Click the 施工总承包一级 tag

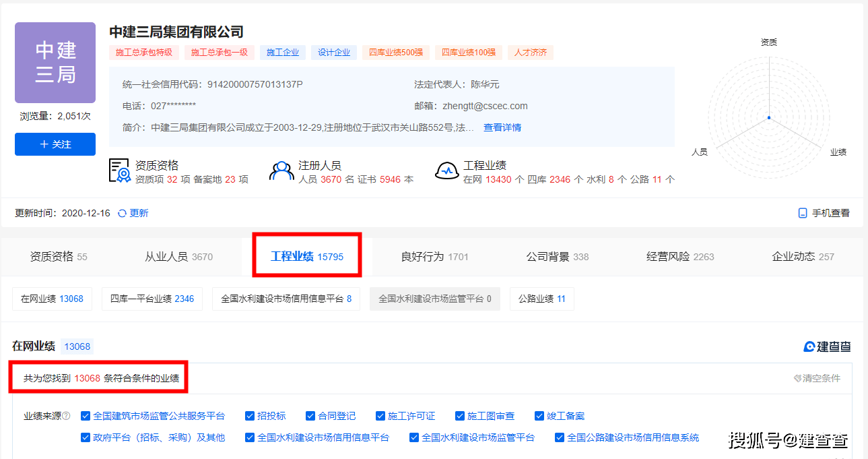(220, 53)
